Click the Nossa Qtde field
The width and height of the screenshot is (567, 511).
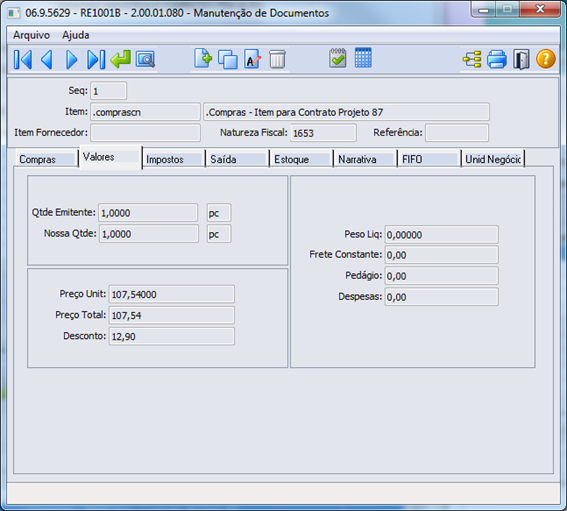point(149,234)
